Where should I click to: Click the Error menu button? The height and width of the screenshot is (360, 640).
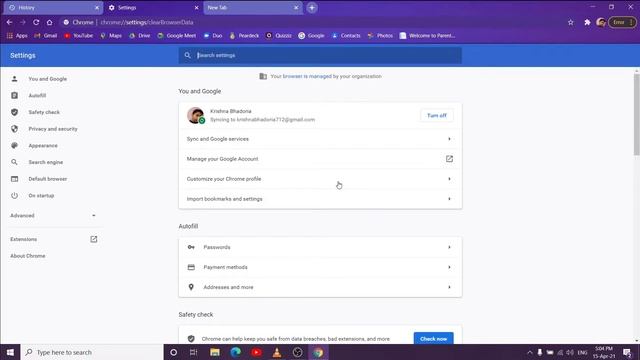(x=622, y=22)
